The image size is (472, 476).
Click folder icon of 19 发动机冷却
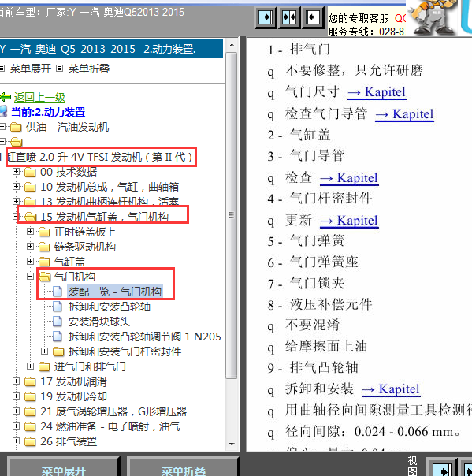click(x=30, y=396)
